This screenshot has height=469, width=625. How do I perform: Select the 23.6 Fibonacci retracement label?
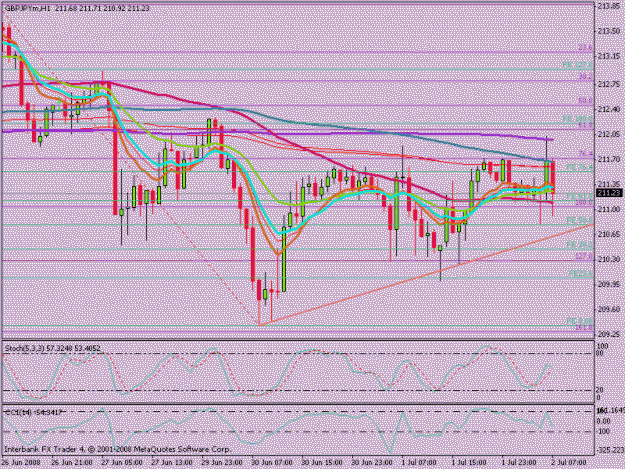[x=586, y=48]
